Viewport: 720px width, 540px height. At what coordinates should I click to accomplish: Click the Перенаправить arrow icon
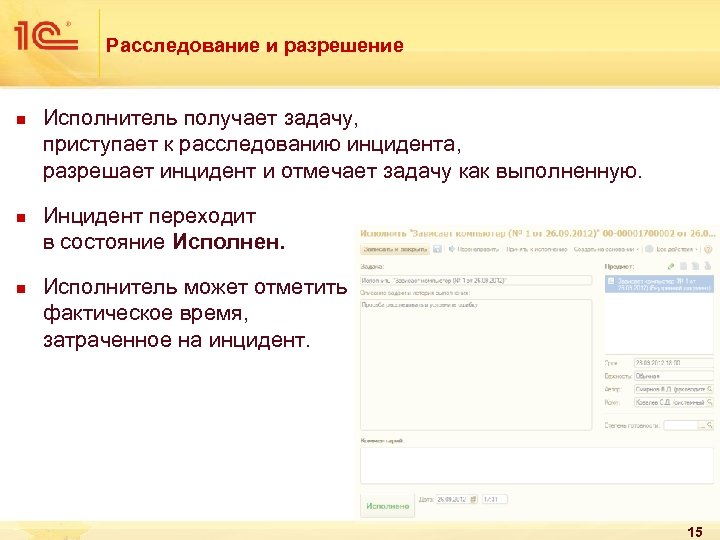tap(452, 249)
